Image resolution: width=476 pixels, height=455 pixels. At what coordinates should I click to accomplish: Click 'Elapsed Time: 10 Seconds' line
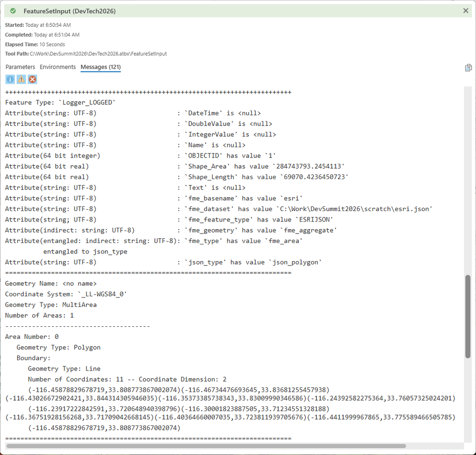point(35,44)
